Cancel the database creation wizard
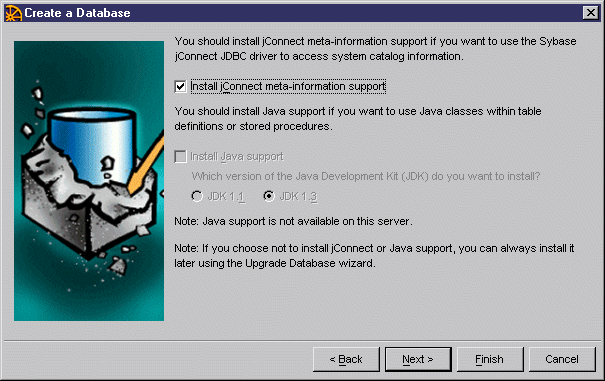Image resolution: width=605 pixels, height=381 pixels. pos(562,359)
